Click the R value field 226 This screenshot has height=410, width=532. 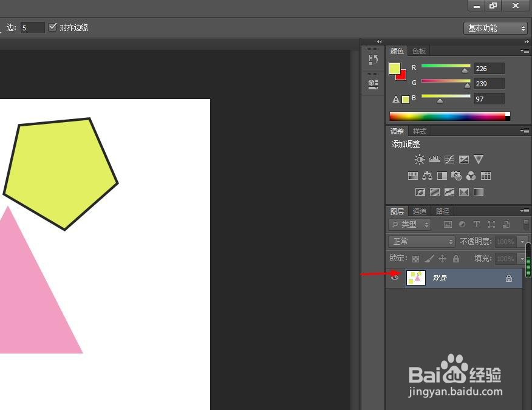[x=489, y=69]
